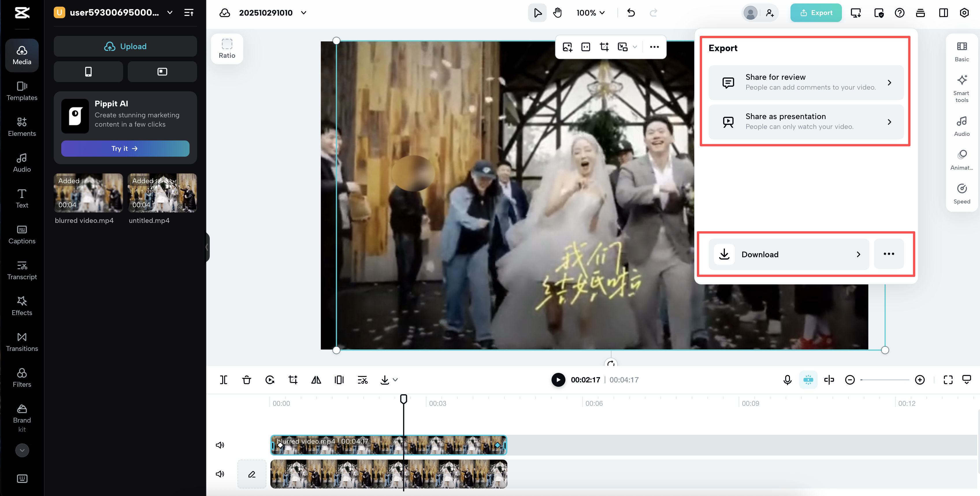The height and width of the screenshot is (496, 980).
Task: Switch to the Speed tab on the right panel
Action: pyautogui.click(x=962, y=193)
